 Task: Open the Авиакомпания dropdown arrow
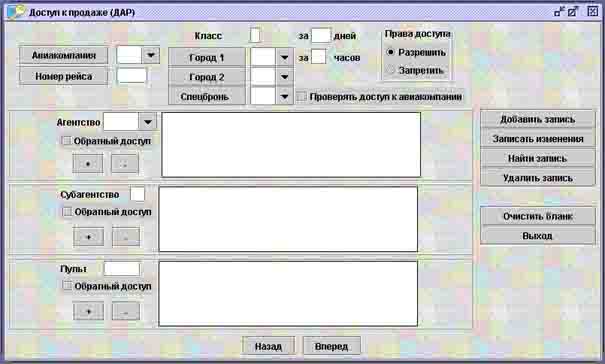point(150,56)
